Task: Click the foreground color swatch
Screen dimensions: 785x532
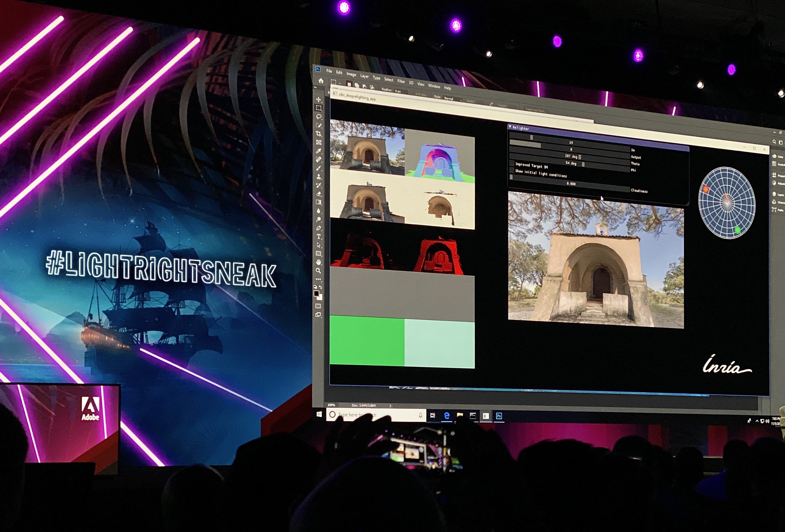Action: (316, 293)
